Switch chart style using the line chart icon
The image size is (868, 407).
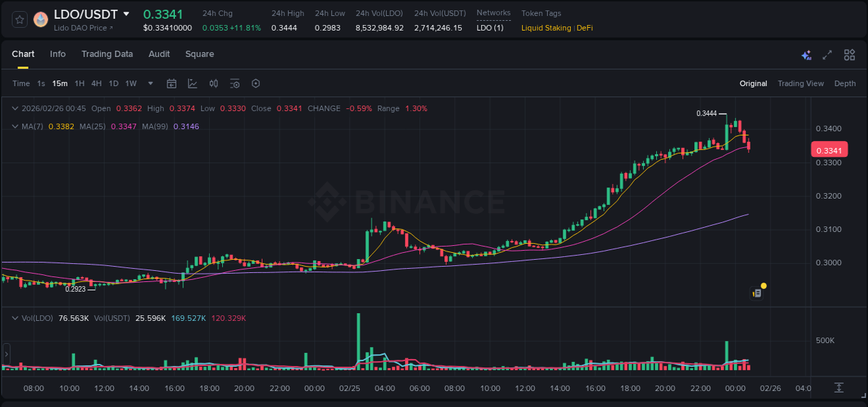click(x=192, y=83)
